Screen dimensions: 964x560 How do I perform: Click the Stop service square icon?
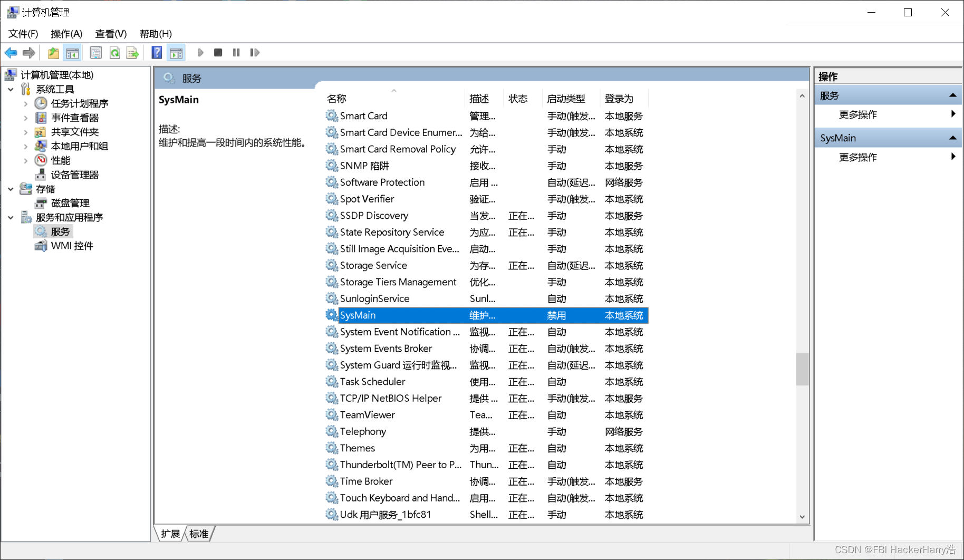pyautogui.click(x=218, y=53)
